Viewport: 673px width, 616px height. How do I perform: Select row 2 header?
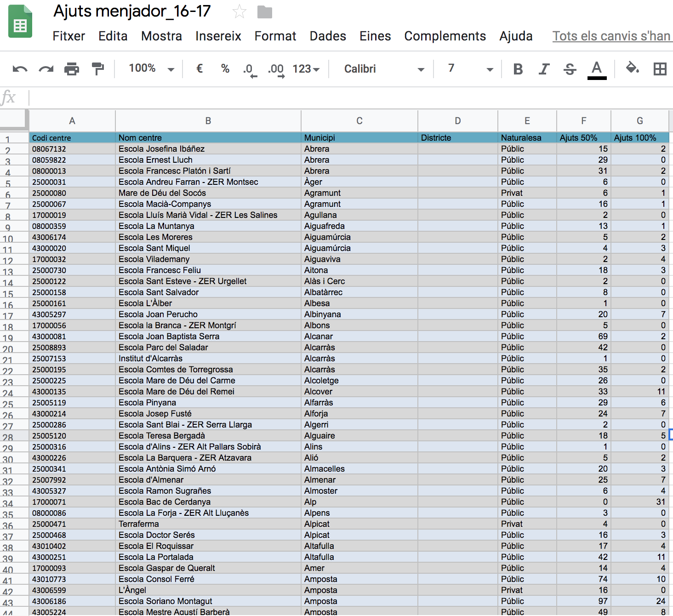coord(14,150)
